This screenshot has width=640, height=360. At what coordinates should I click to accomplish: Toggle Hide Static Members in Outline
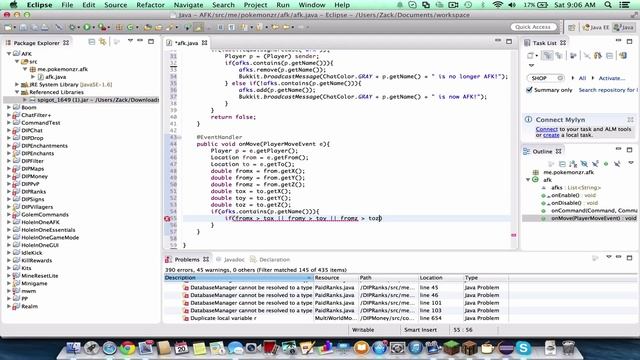tap(595, 164)
